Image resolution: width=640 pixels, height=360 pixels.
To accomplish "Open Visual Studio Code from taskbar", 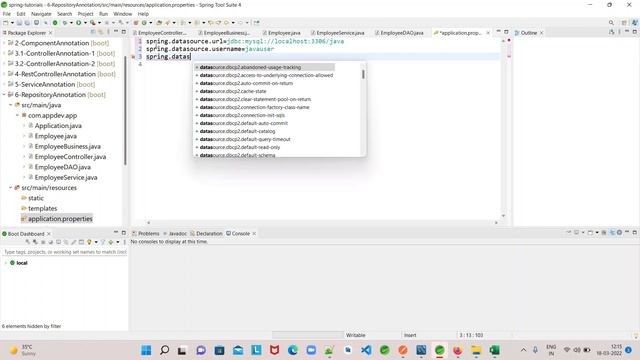I will click(366, 350).
